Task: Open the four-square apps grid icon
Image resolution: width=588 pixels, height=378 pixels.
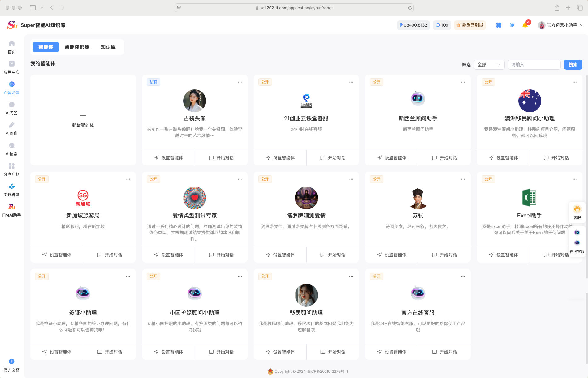Action: pyautogui.click(x=499, y=25)
